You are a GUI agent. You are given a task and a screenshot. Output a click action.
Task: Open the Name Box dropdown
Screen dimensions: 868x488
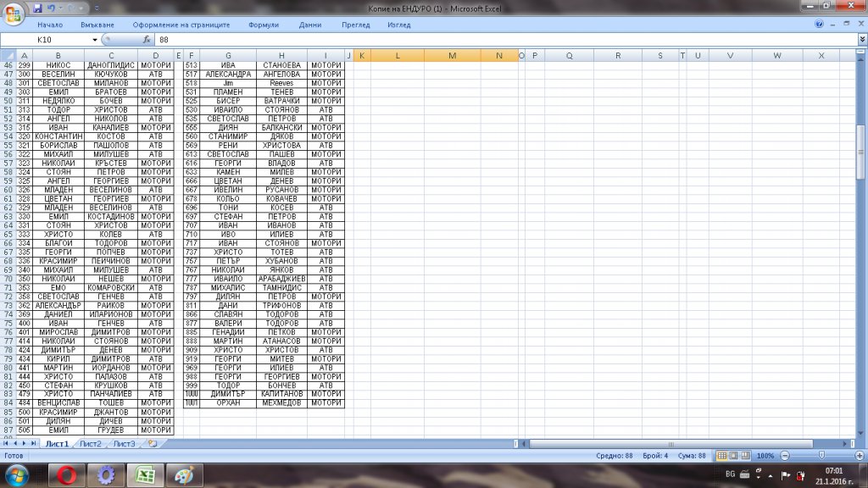pos(95,40)
